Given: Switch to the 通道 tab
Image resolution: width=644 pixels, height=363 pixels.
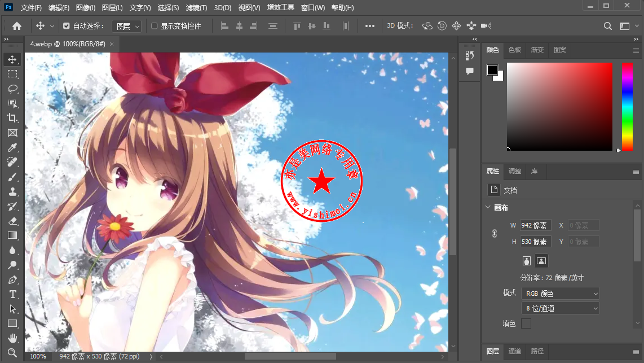Looking at the screenshot, I should [515, 351].
